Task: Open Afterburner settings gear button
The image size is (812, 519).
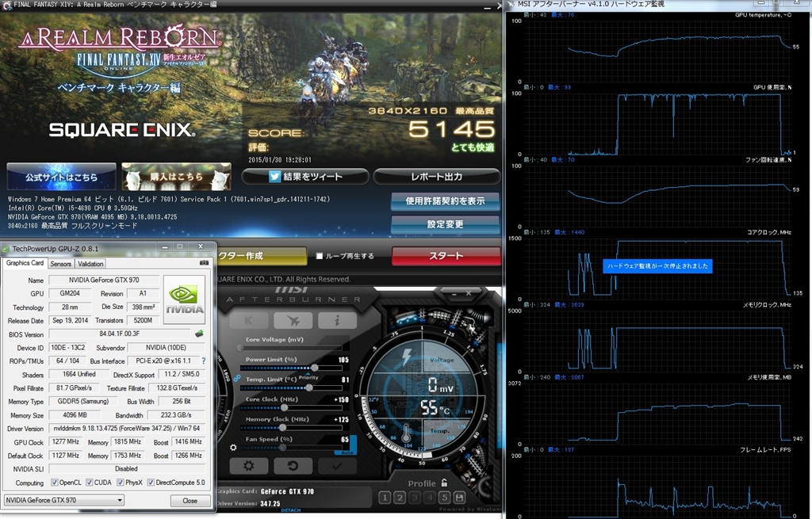Action: click(249, 466)
